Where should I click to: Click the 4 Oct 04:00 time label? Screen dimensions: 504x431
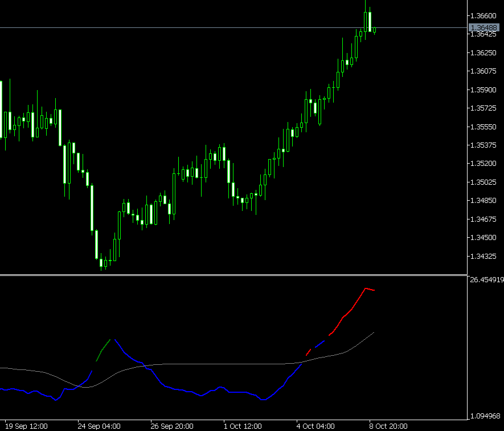pos(315,426)
